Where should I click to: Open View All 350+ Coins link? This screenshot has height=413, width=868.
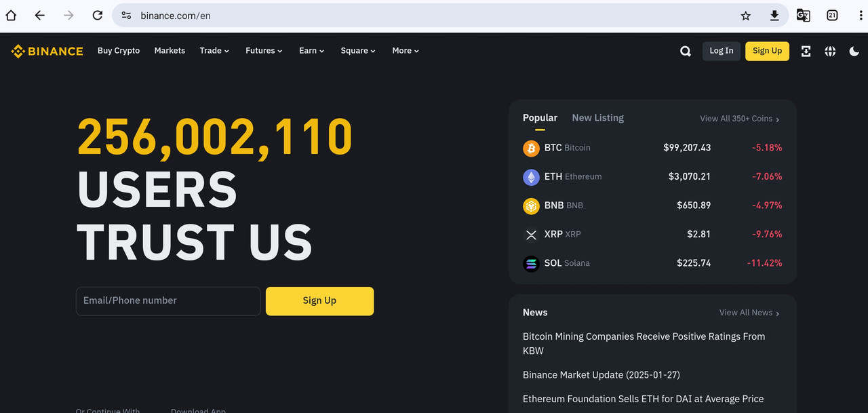740,119
